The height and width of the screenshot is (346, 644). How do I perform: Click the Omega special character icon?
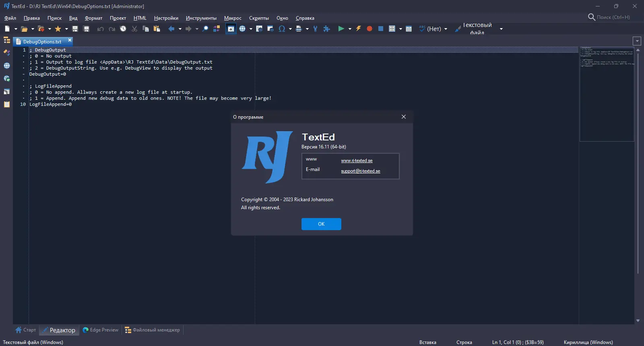pos(282,29)
